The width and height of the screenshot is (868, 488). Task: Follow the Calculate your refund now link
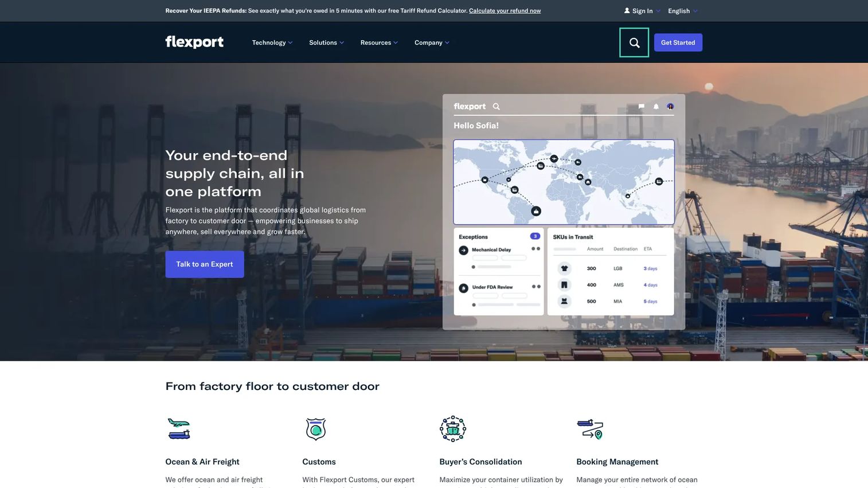tap(505, 11)
